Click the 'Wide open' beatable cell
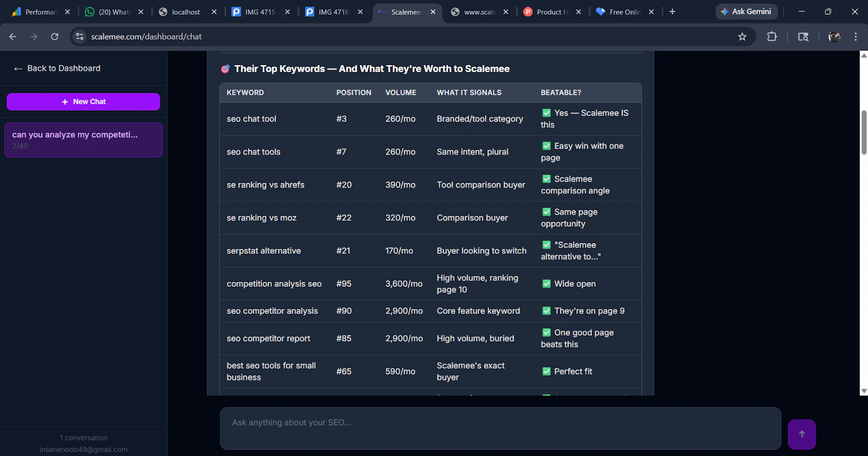The height and width of the screenshot is (456, 868). 569,284
